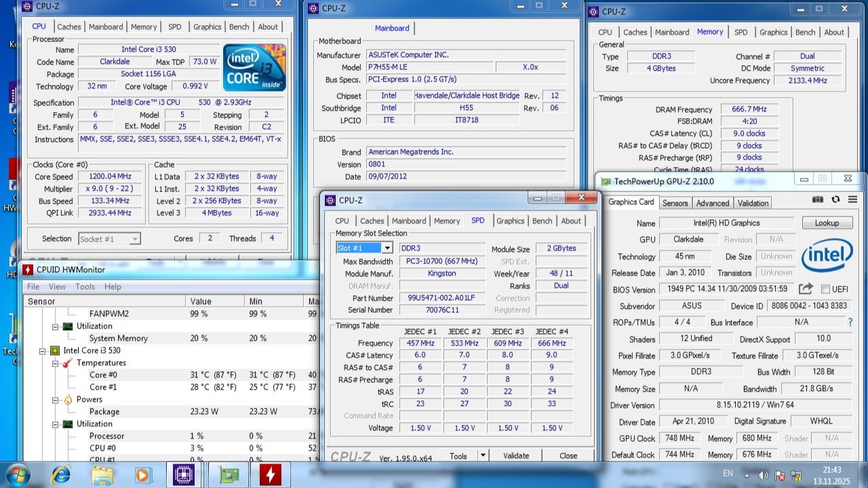Click the Value column header in HWMonitor

(217, 301)
